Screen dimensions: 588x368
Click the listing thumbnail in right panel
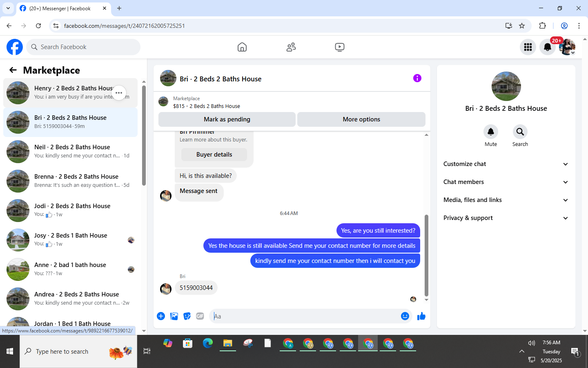(506, 86)
